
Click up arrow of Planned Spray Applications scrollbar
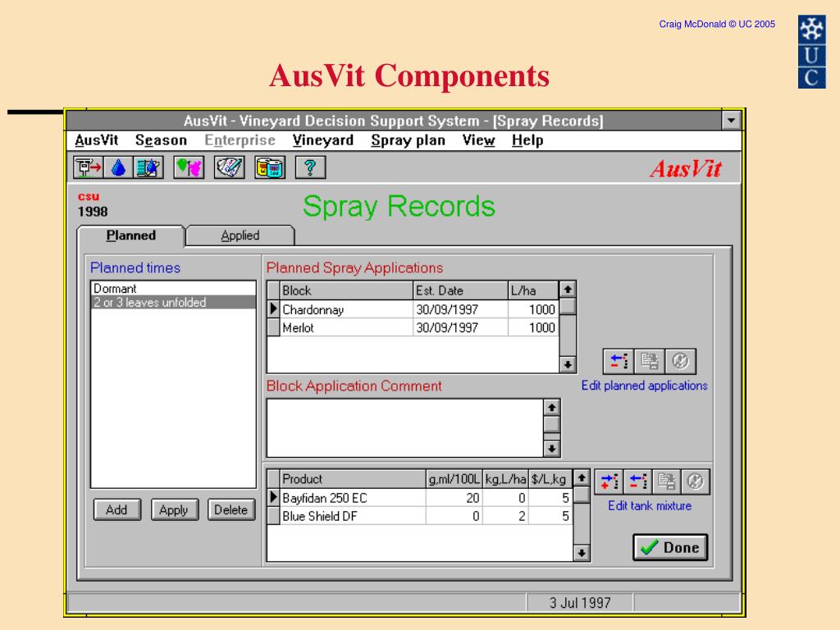(568, 290)
